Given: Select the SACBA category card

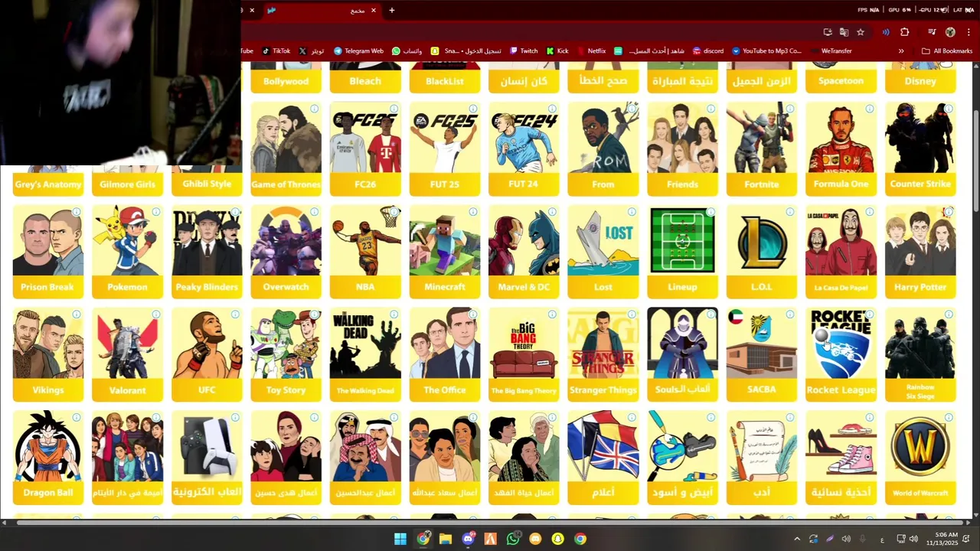Looking at the screenshot, I should (762, 354).
